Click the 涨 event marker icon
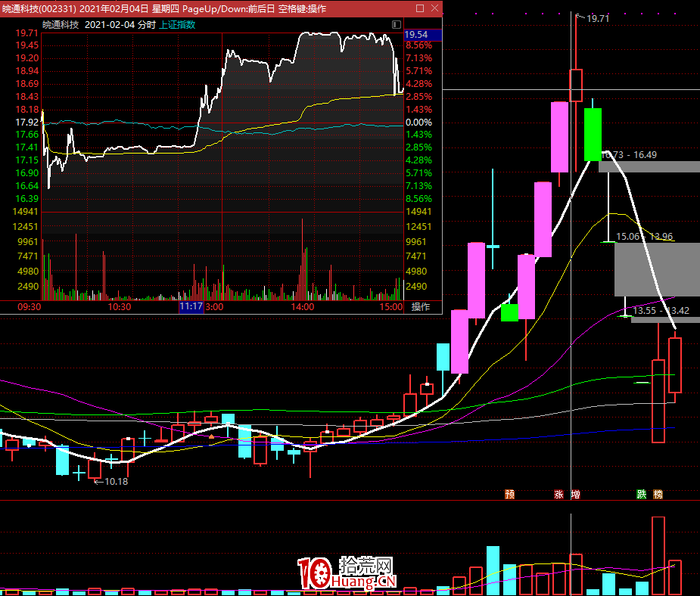The width and height of the screenshot is (700, 596). [559, 495]
